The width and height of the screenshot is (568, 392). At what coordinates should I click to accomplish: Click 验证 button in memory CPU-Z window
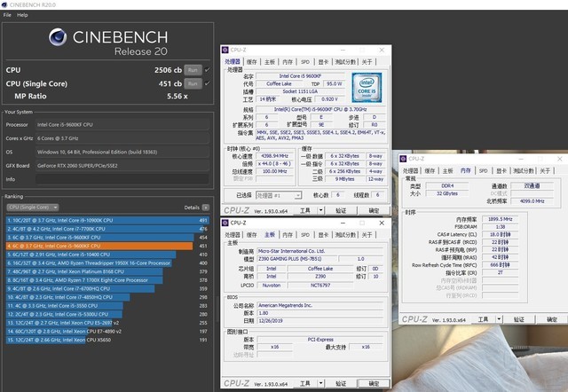518,319
